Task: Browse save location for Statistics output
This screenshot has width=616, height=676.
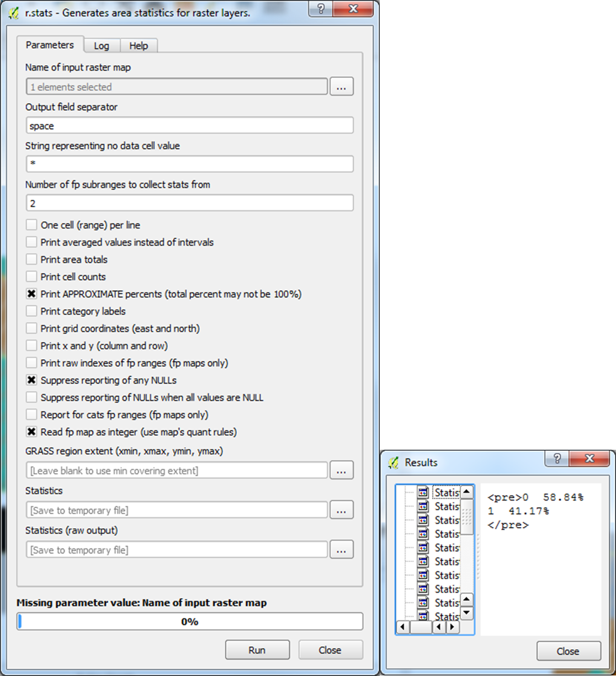Action: (x=341, y=510)
